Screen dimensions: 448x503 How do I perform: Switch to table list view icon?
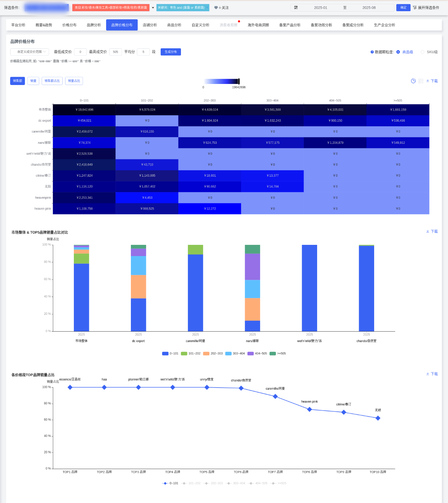[x=421, y=81]
